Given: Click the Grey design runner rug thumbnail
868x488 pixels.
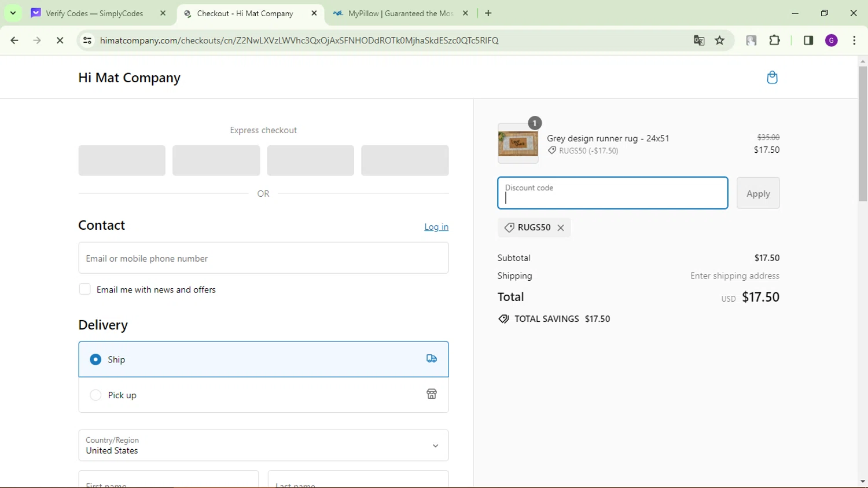Looking at the screenshot, I should pos(518,144).
